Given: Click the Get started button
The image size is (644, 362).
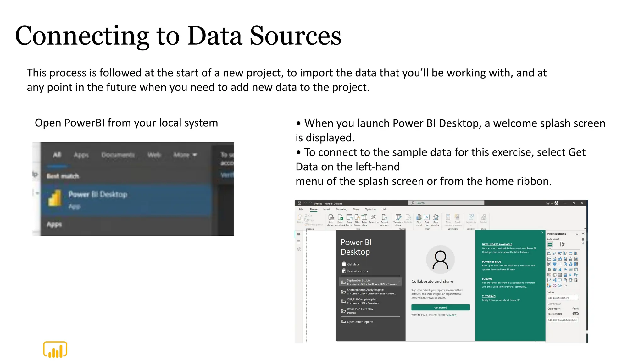Looking at the screenshot, I should [x=440, y=307].
